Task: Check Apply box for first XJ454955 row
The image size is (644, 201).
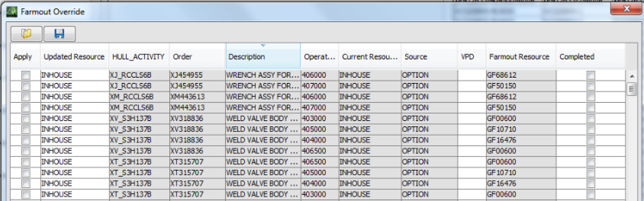Action: (26, 75)
